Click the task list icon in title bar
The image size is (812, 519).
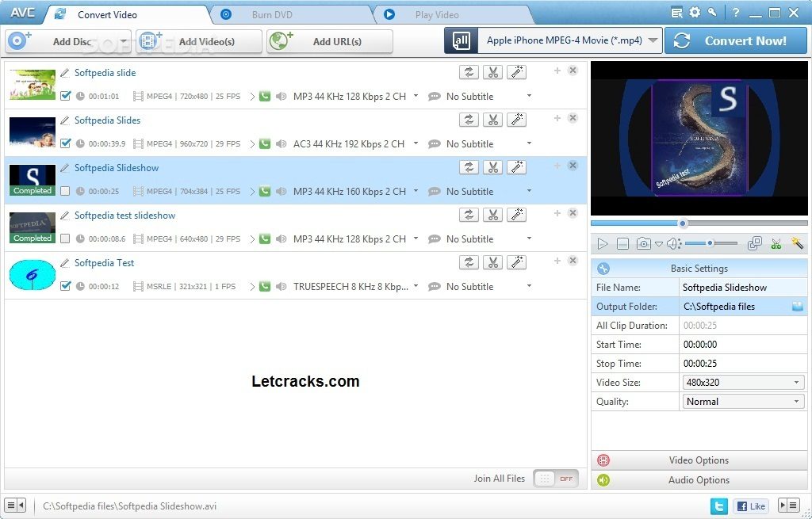[676, 13]
